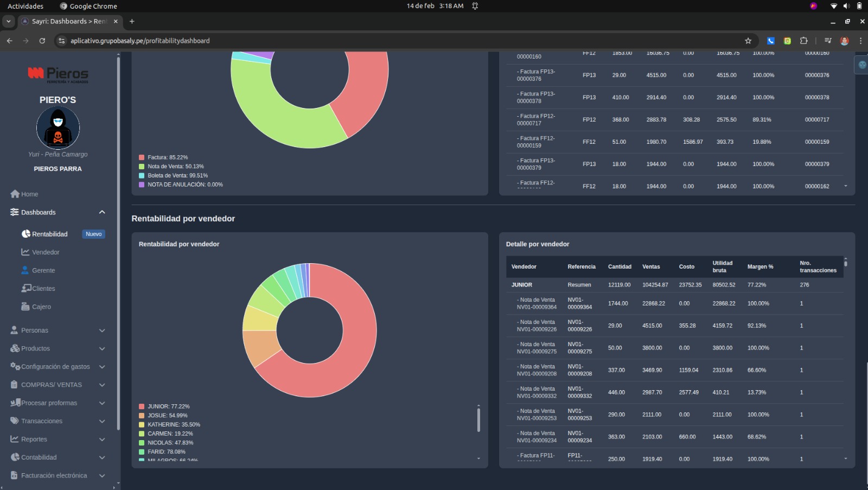Toggle Factura series in the legend
Screen dimensions: 868x490
coord(167,157)
